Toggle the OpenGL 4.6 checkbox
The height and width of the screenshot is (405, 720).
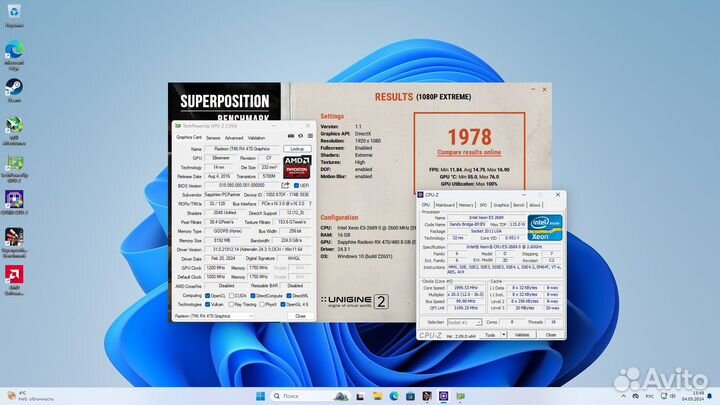283,304
